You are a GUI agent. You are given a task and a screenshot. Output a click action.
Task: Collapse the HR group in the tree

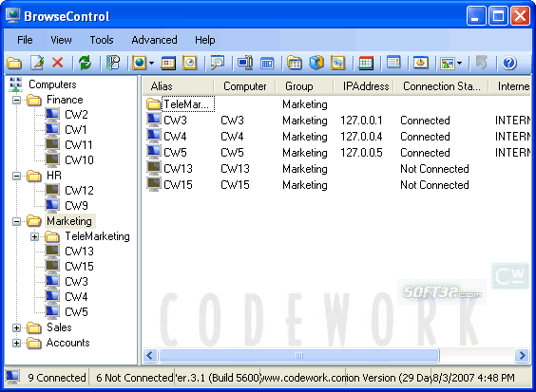pos(16,176)
